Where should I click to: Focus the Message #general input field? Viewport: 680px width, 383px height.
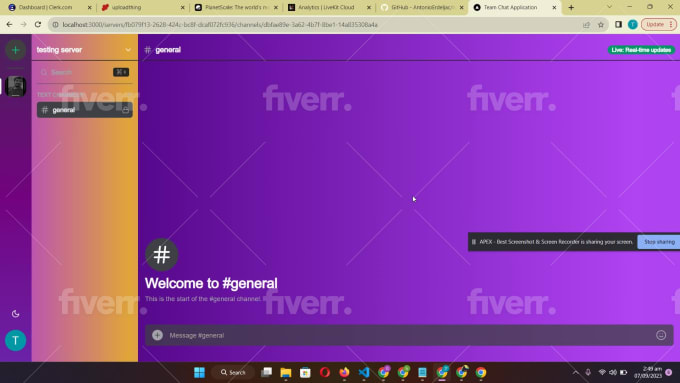tap(409, 335)
